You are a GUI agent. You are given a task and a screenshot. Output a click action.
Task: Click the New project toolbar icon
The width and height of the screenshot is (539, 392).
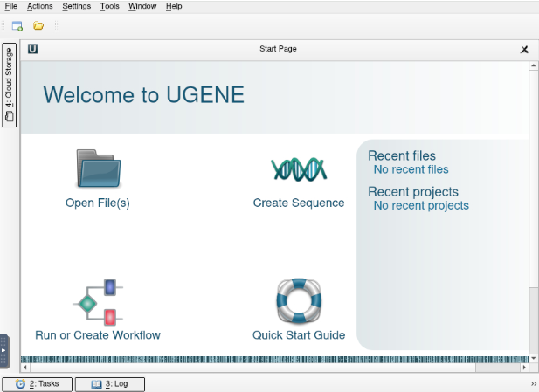pyautogui.click(x=17, y=26)
